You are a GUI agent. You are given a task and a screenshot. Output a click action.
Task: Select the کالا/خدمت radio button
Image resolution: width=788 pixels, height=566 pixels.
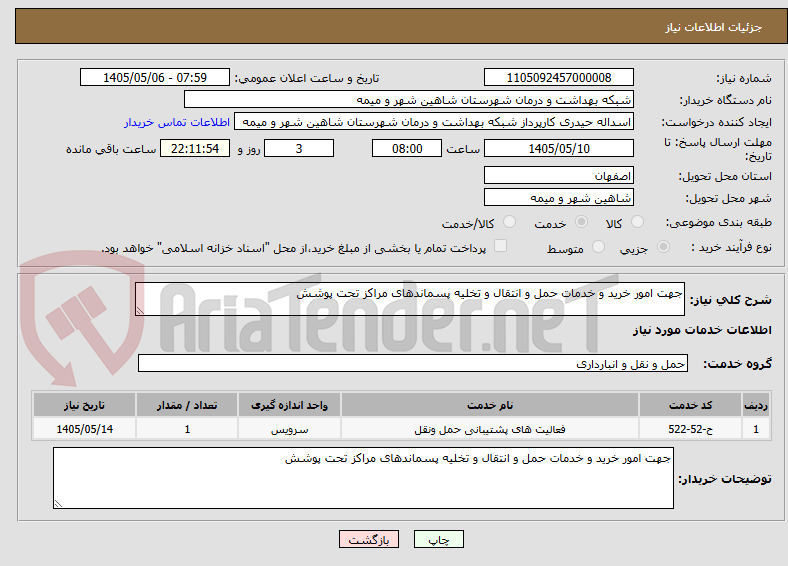click(x=510, y=222)
